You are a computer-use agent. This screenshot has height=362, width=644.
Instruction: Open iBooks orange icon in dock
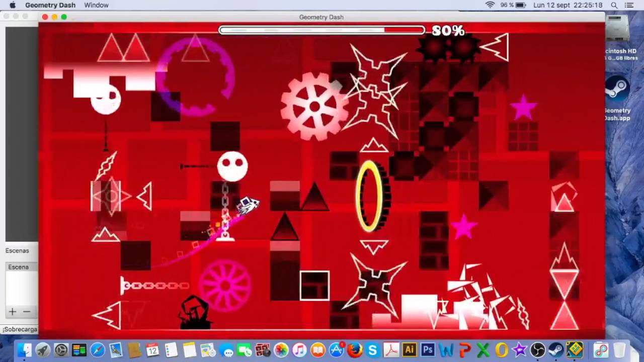pos(318,350)
